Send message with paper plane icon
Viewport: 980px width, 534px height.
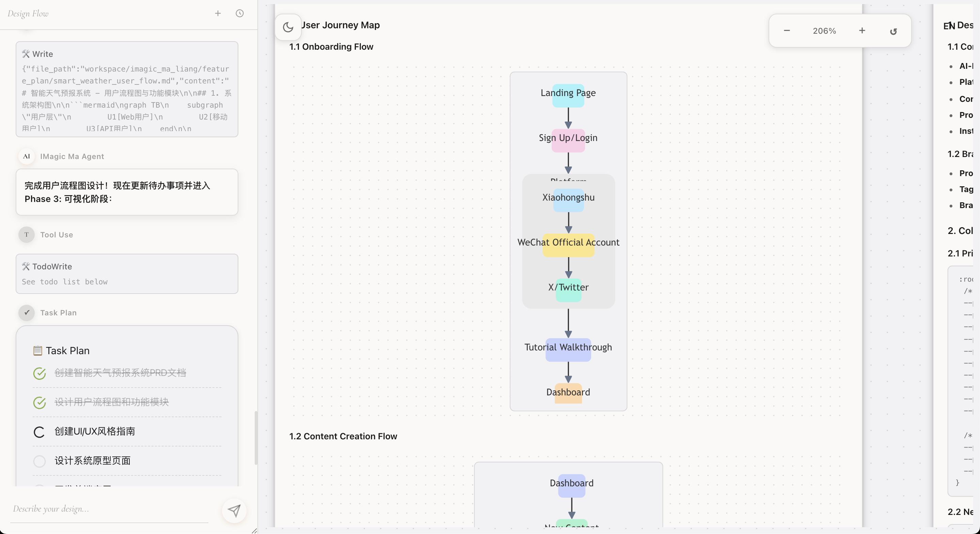click(x=234, y=511)
